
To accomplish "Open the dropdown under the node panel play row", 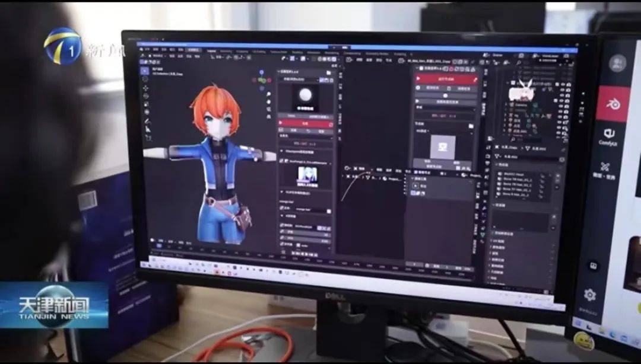I will tap(445, 108).
